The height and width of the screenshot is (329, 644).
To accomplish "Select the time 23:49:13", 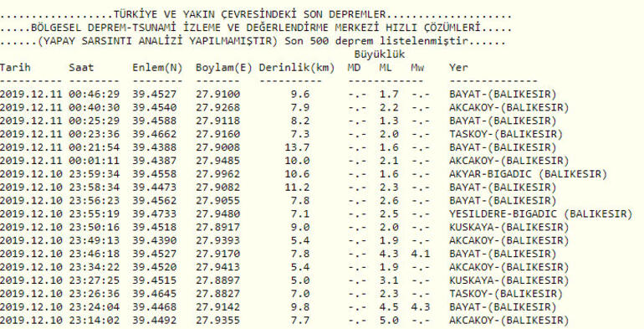I will pos(94,240).
